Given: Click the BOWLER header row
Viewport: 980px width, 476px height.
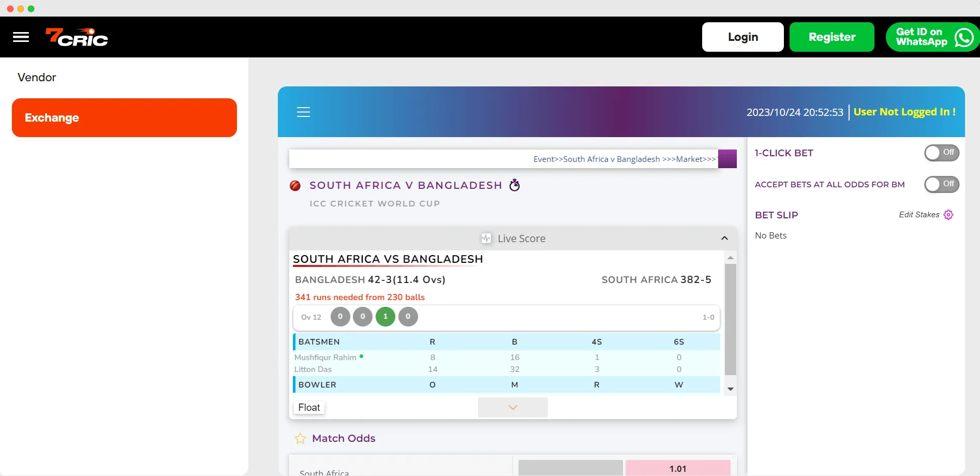Looking at the screenshot, I should click(x=507, y=384).
